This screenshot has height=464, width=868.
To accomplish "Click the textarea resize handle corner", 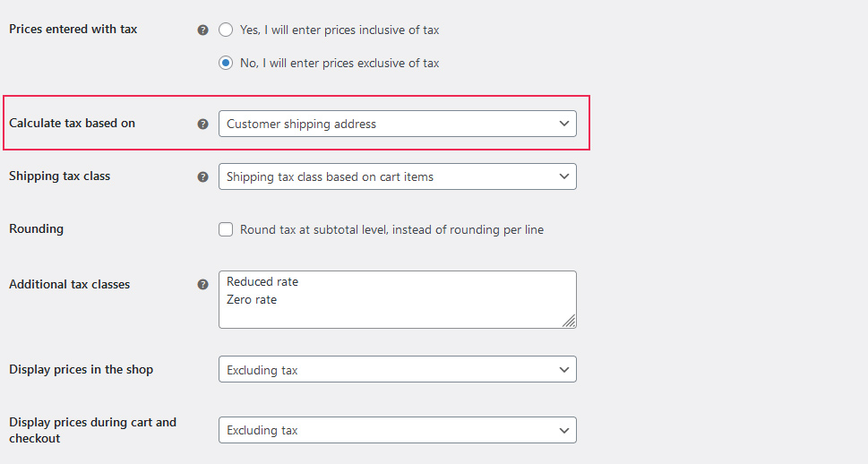I will pos(569,321).
